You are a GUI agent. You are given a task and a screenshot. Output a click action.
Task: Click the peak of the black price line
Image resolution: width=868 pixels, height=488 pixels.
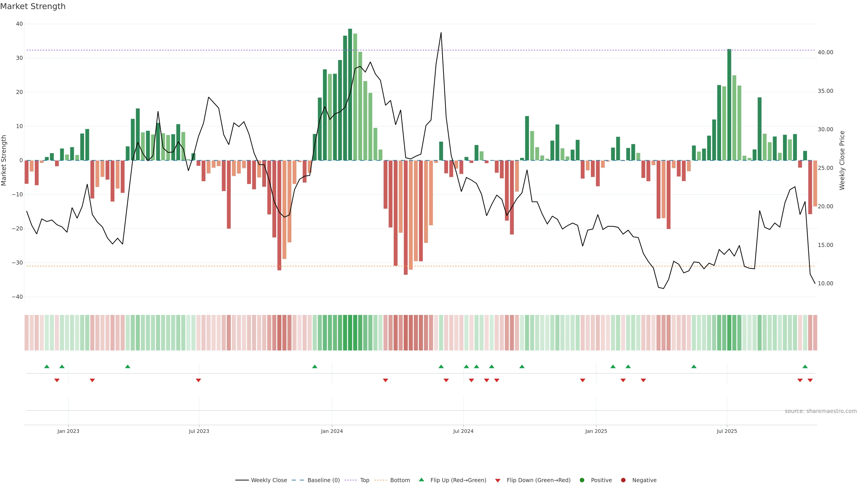(x=441, y=33)
